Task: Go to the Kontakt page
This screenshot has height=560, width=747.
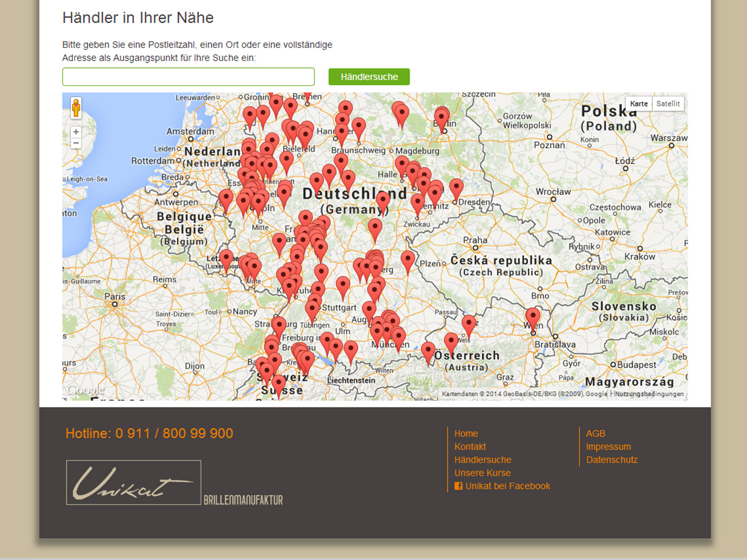Action: coord(470,447)
